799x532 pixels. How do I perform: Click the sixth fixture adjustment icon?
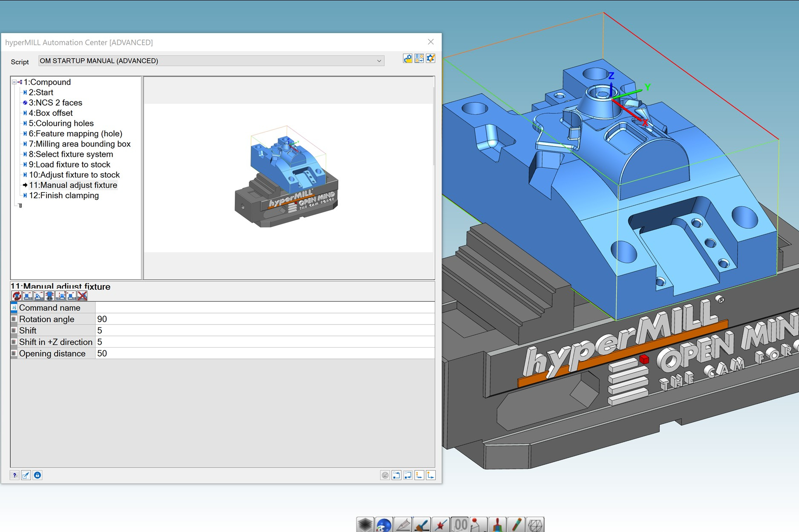pos(71,296)
